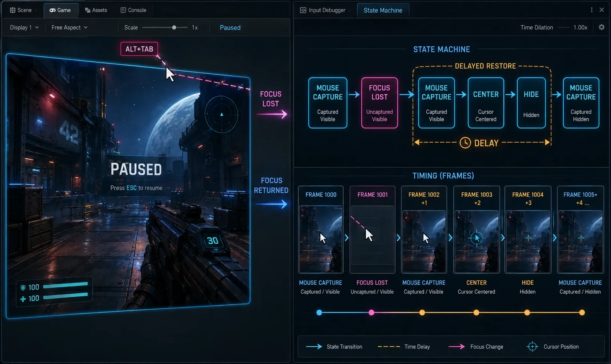Click the mouse cursor arrow in game view
Image resolution: width=611 pixels, height=364 pixels.
170,74
